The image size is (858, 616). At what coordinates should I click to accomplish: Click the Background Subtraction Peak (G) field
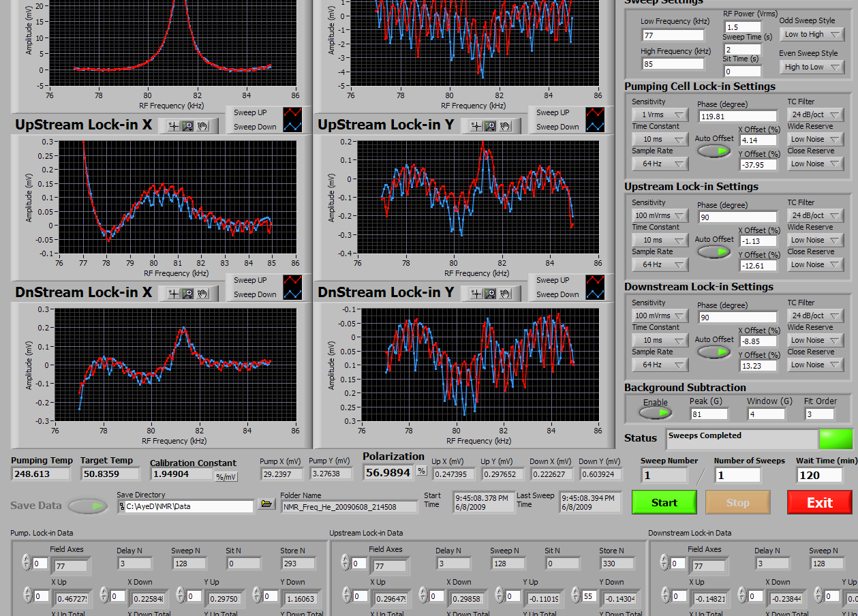coord(709,414)
